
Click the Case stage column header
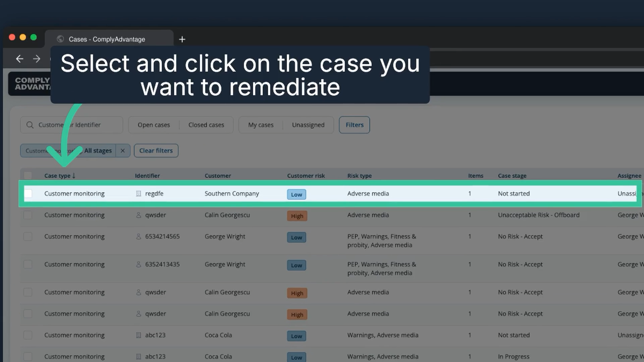(512, 176)
